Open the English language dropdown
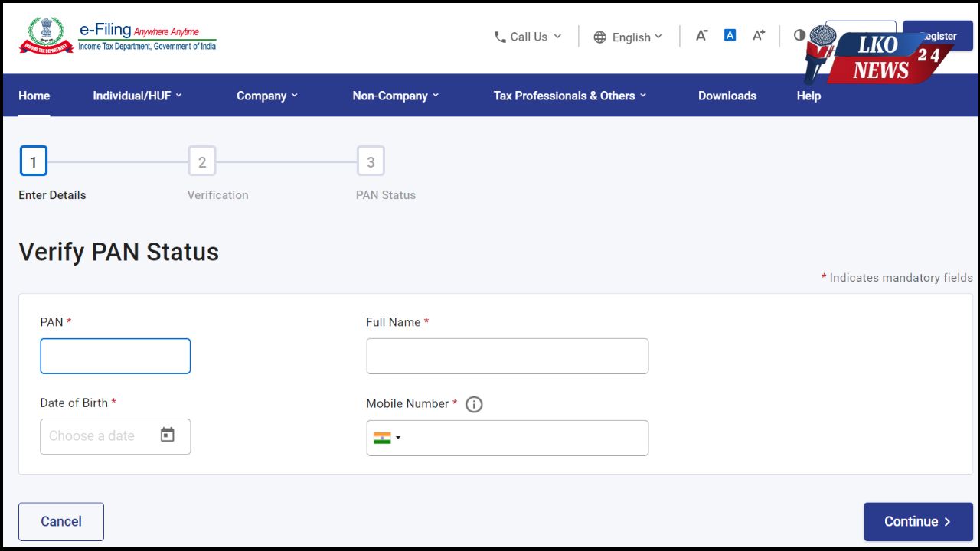 628,37
